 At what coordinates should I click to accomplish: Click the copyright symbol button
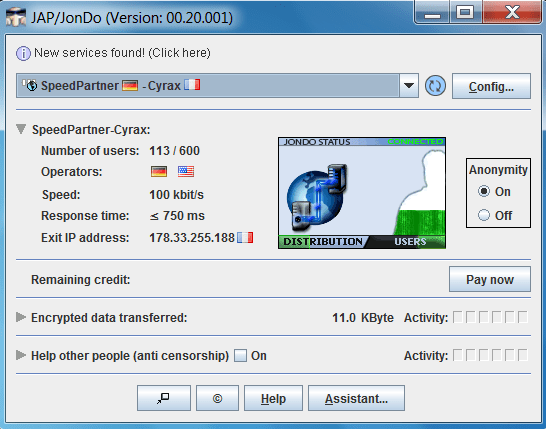217,398
